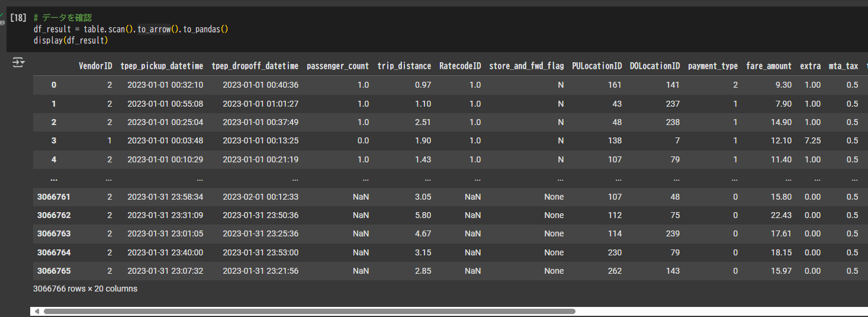Image resolution: width=868 pixels, height=317 pixels.
Task: Click pickup time 2023-01-31 23:01:05
Action: [165, 233]
